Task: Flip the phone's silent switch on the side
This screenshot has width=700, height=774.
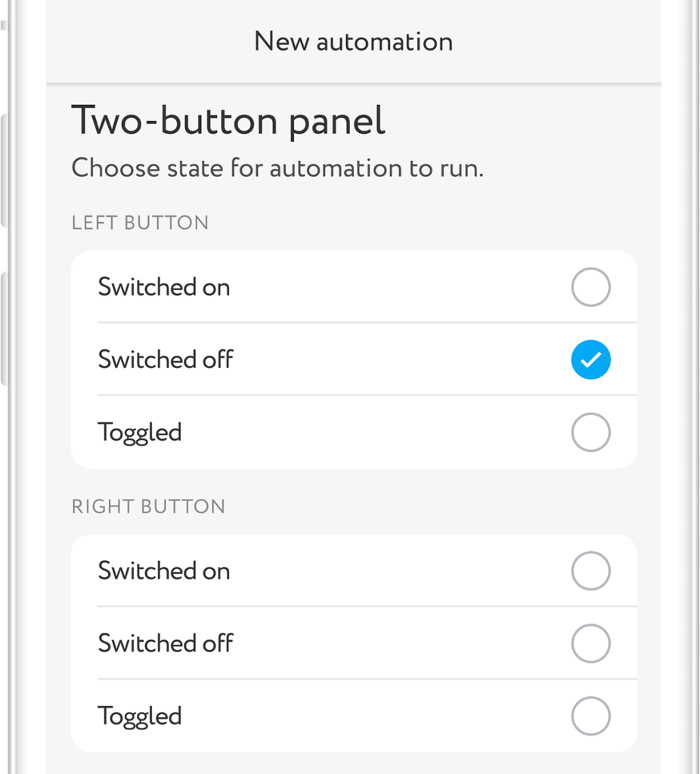Action: pos(4,24)
